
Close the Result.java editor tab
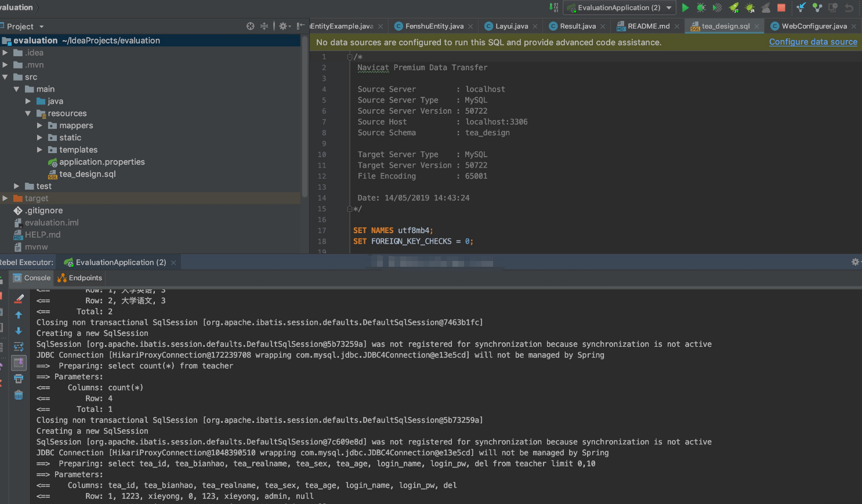pos(603,27)
